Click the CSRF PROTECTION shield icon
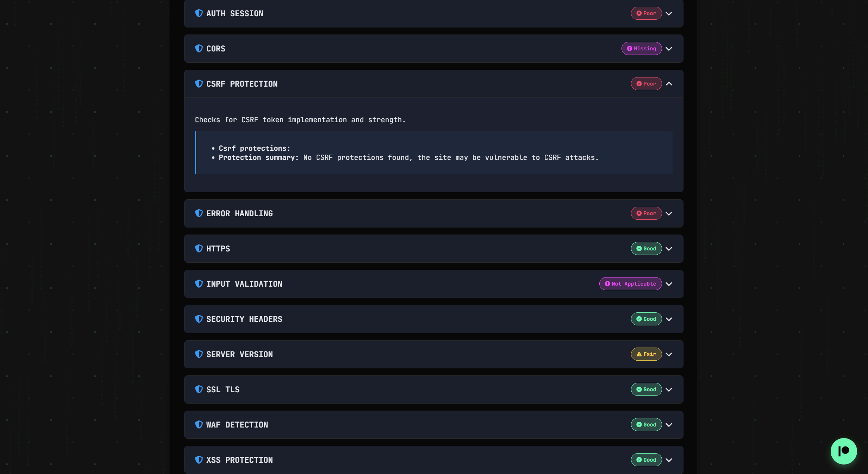868x474 pixels. [x=199, y=83]
